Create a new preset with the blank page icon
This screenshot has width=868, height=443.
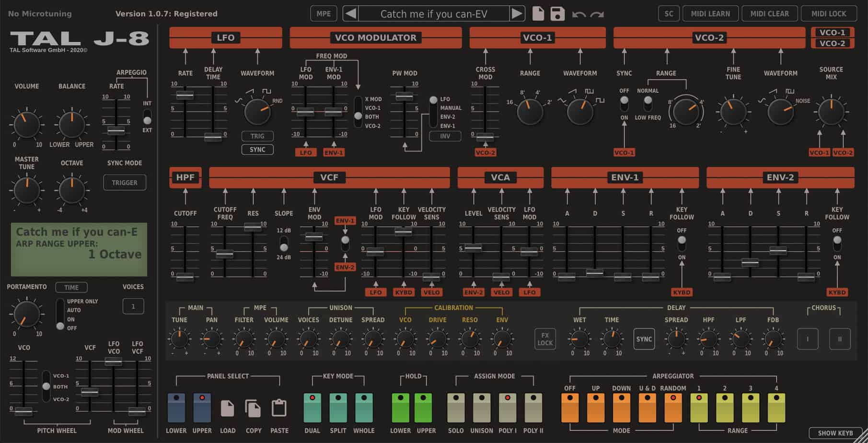537,14
